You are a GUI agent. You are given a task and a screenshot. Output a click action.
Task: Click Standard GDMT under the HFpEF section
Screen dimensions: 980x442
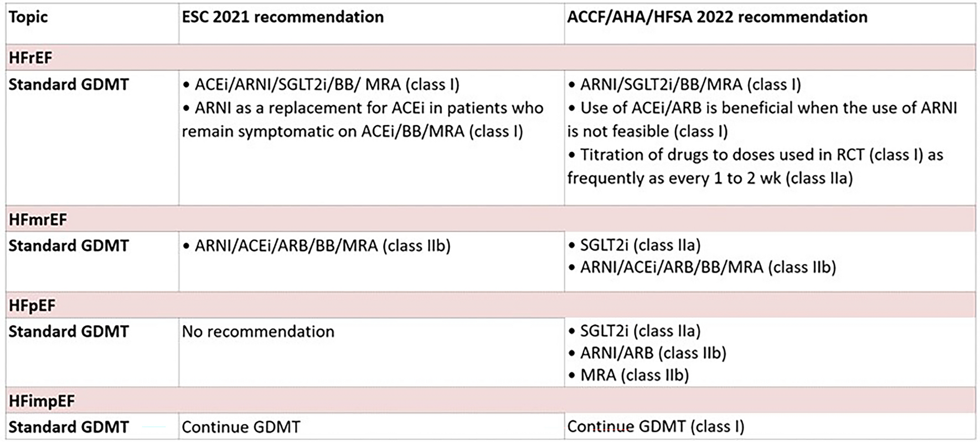(69, 331)
